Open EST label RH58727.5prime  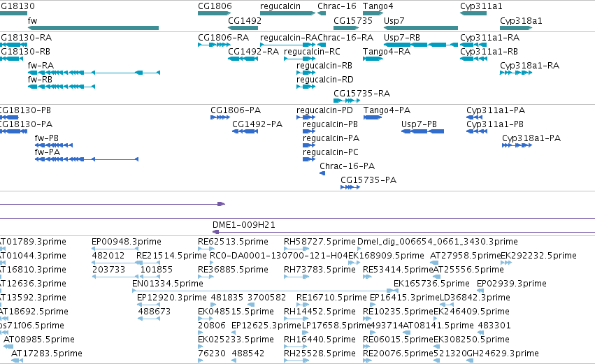320,242
